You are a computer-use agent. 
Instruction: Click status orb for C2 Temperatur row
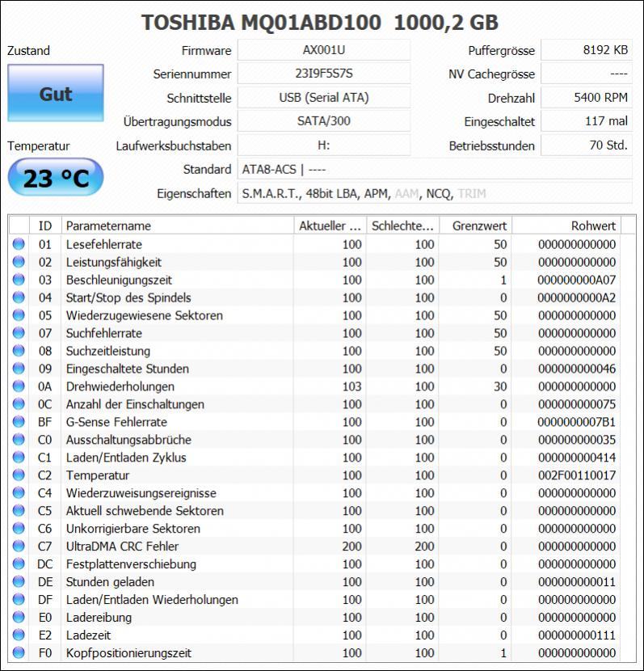[x=19, y=475]
